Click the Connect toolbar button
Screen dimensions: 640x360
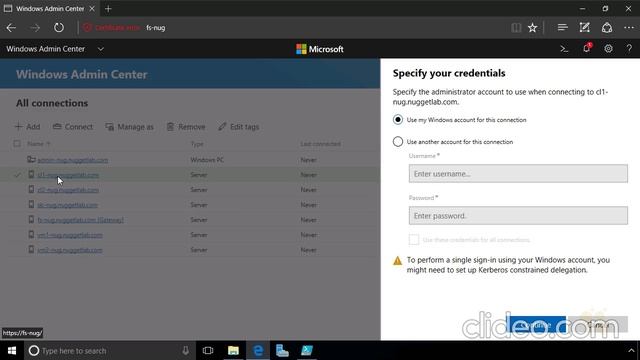tap(73, 127)
